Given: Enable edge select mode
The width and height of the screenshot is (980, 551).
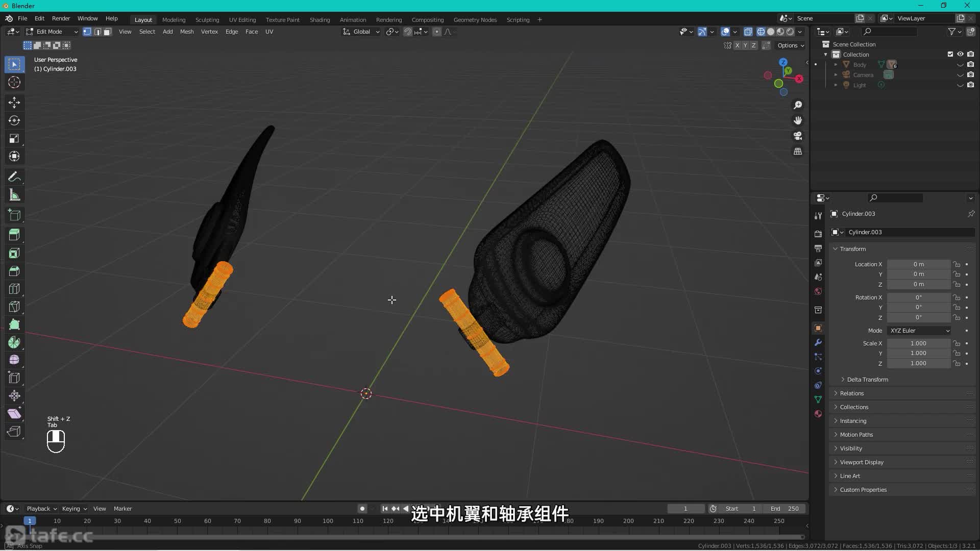Looking at the screenshot, I should [x=97, y=32].
